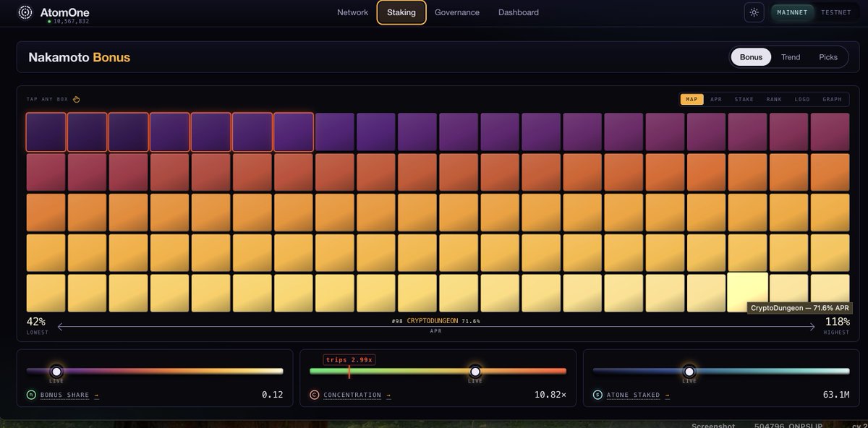Click the AtomOne atom logo icon

(x=25, y=12)
